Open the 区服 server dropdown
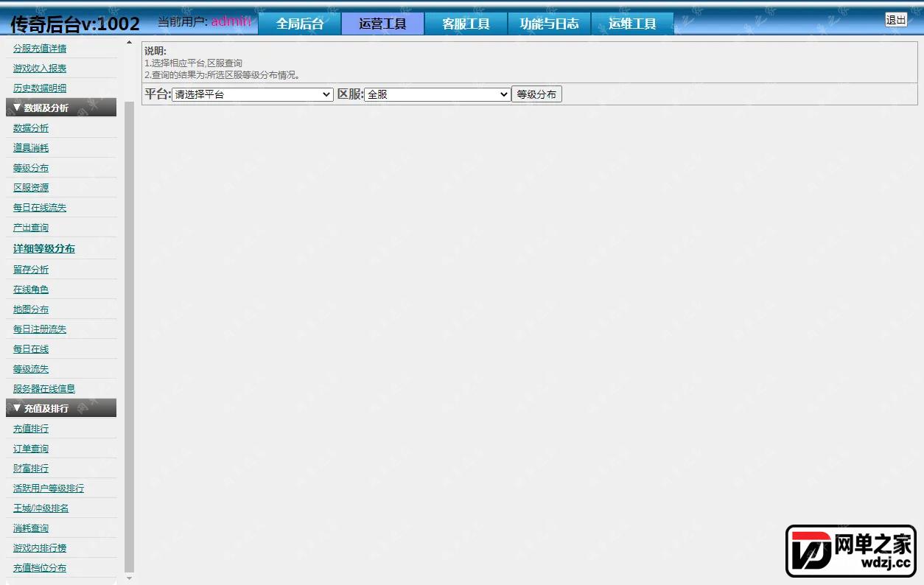This screenshot has height=585, width=924. [x=438, y=94]
